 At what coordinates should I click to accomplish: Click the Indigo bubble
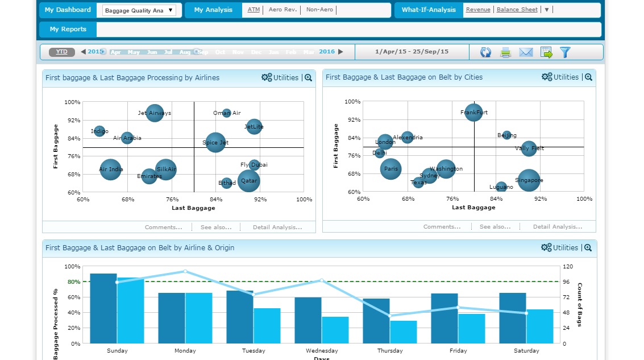point(99,131)
